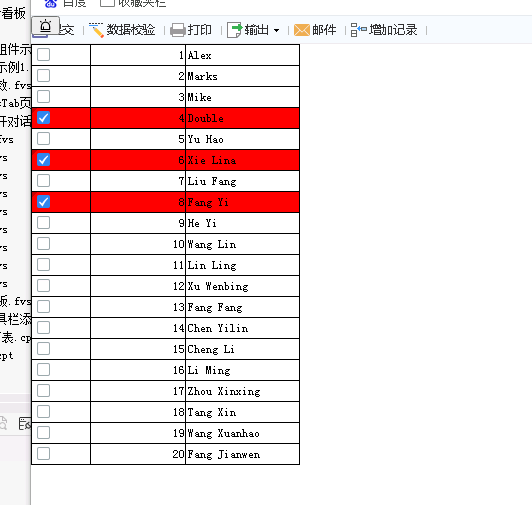The image size is (532, 505).
Task: Check the checkbox for row 14 Chen Yilin
Action: pos(43,328)
